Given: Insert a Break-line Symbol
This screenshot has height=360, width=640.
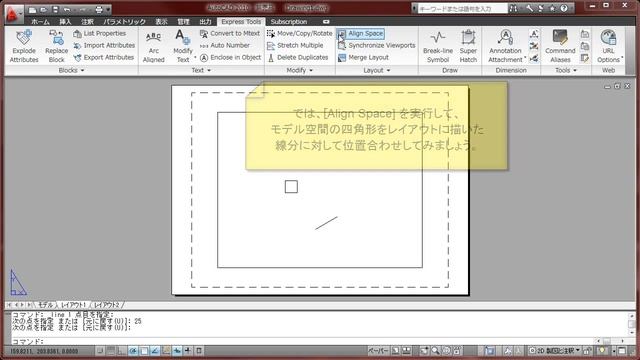Looking at the screenshot, I should pos(438,46).
